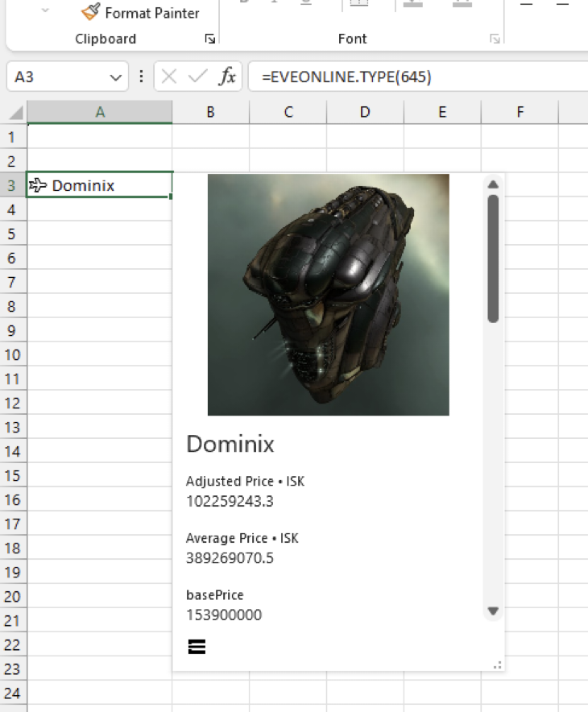Viewport: 588px width, 712px height.
Task: Select column A header
Action: [x=100, y=112]
